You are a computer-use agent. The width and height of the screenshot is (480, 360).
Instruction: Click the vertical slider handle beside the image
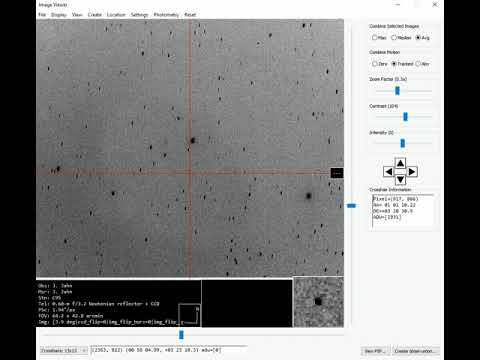tap(351, 206)
